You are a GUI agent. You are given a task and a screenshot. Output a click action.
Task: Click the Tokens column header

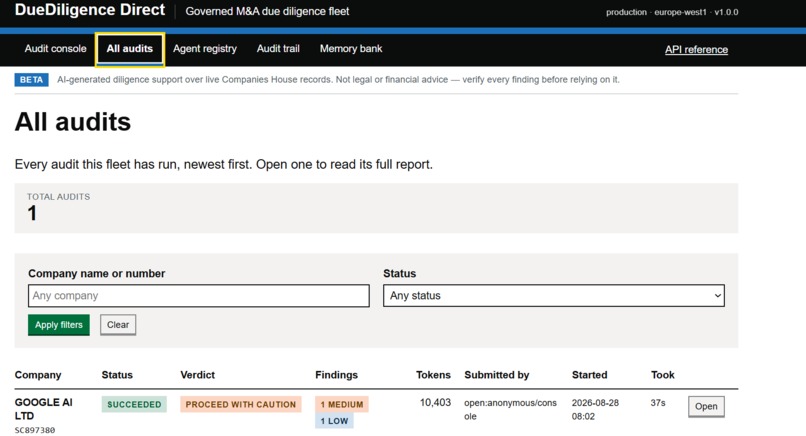[433, 375]
